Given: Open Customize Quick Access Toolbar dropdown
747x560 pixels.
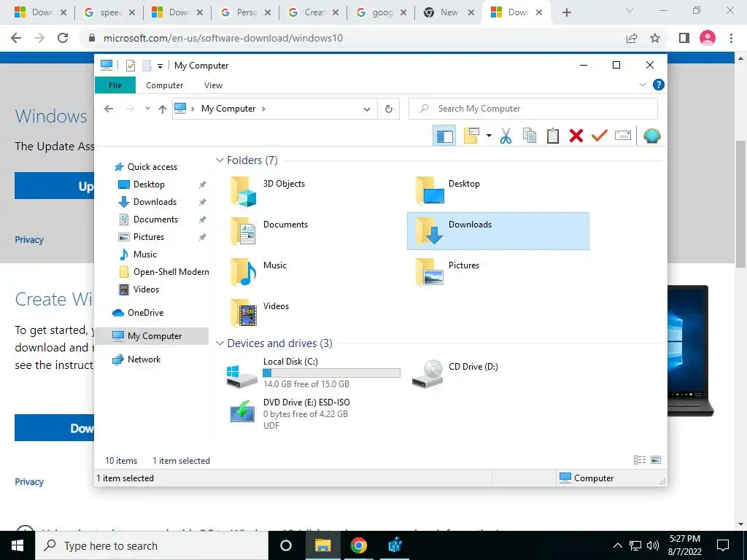Looking at the screenshot, I should (160, 66).
